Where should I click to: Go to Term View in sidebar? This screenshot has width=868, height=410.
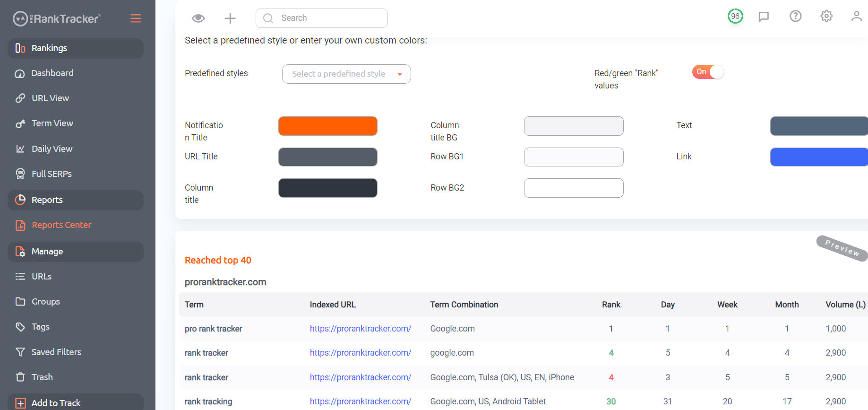pyautogui.click(x=52, y=123)
